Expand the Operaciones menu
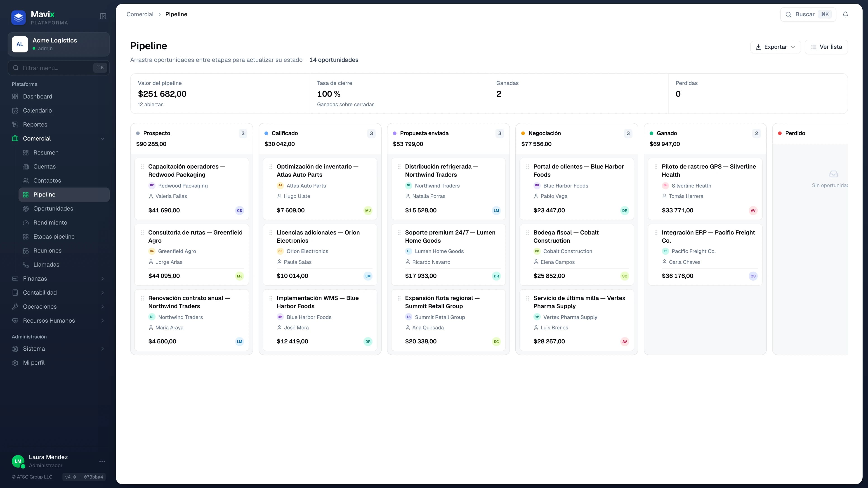 coord(59,307)
